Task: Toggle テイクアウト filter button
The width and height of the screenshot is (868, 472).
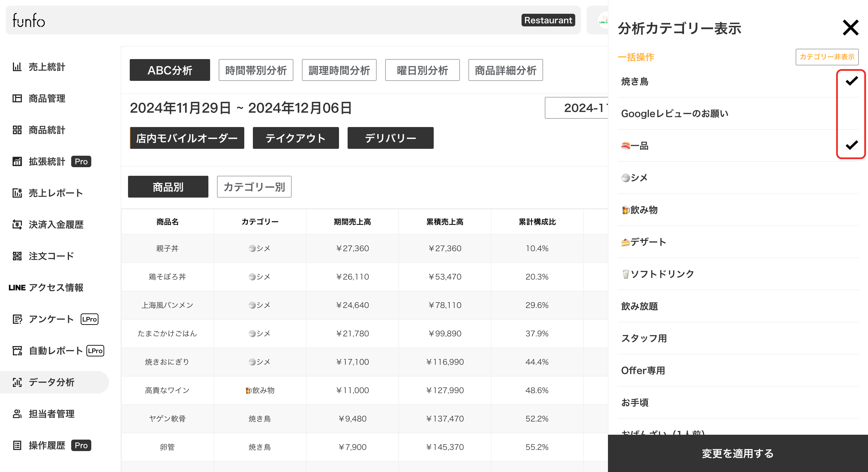Action: point(296,138)
